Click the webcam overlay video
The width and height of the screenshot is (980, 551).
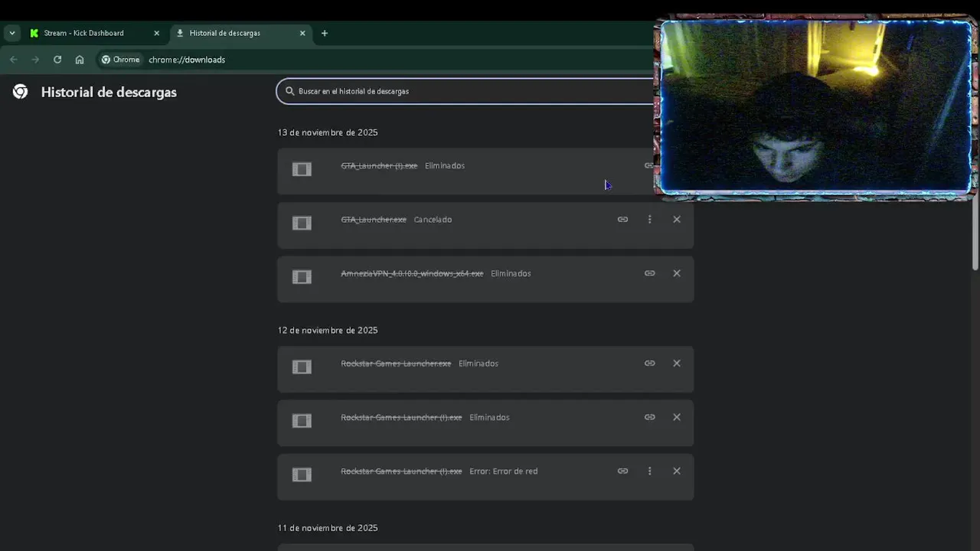[816, 107]
